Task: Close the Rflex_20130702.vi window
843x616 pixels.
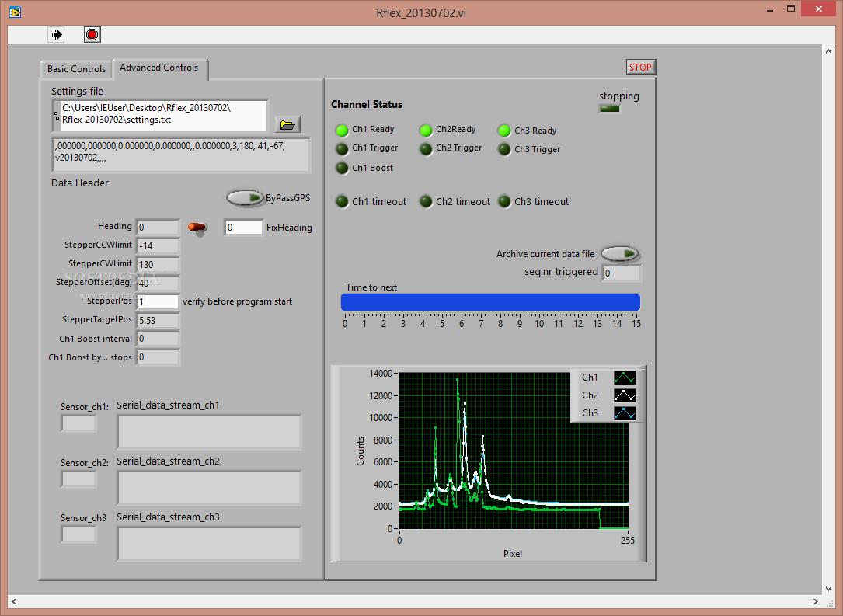Action: point(819,9)
